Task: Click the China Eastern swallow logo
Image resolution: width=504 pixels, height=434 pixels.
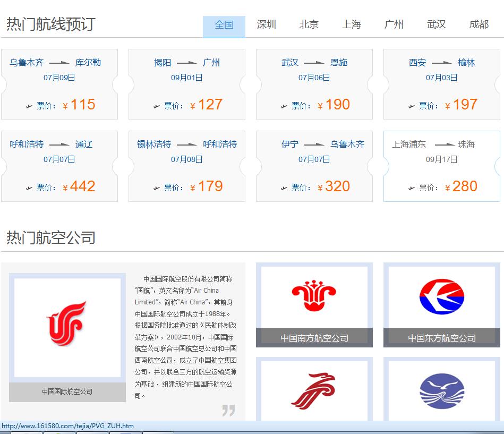Action: (442, 296)
